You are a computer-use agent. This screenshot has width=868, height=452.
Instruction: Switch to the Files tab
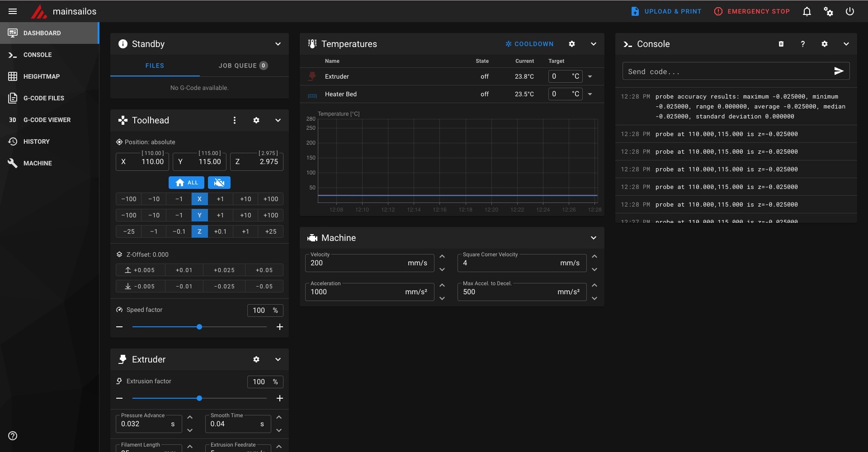coord(155,66)
